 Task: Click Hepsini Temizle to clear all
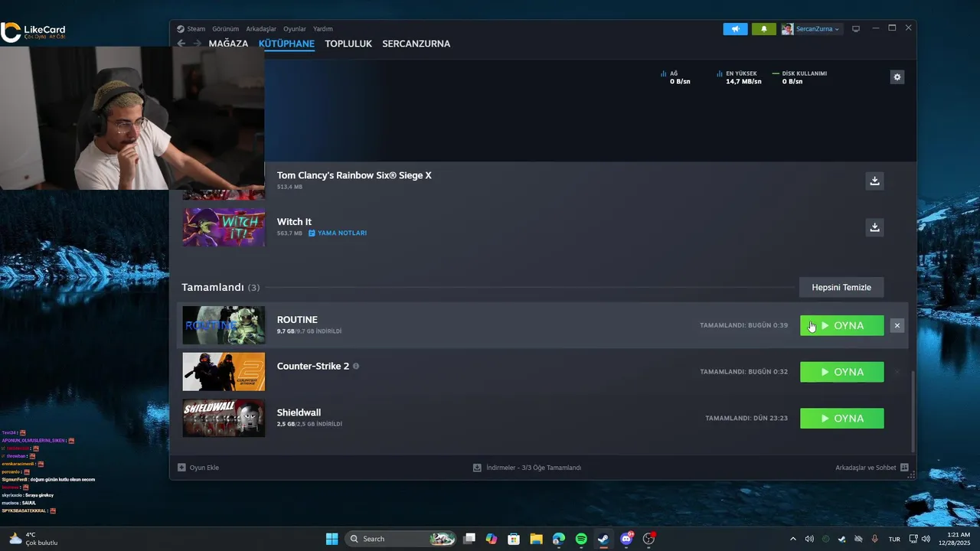point(841,287)
